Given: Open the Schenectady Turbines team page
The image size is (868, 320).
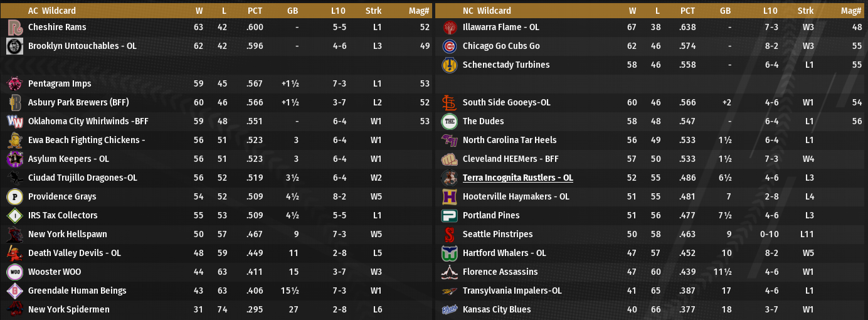Looking at the screenshot, I should pyautogui.click(x=505, y=65).
